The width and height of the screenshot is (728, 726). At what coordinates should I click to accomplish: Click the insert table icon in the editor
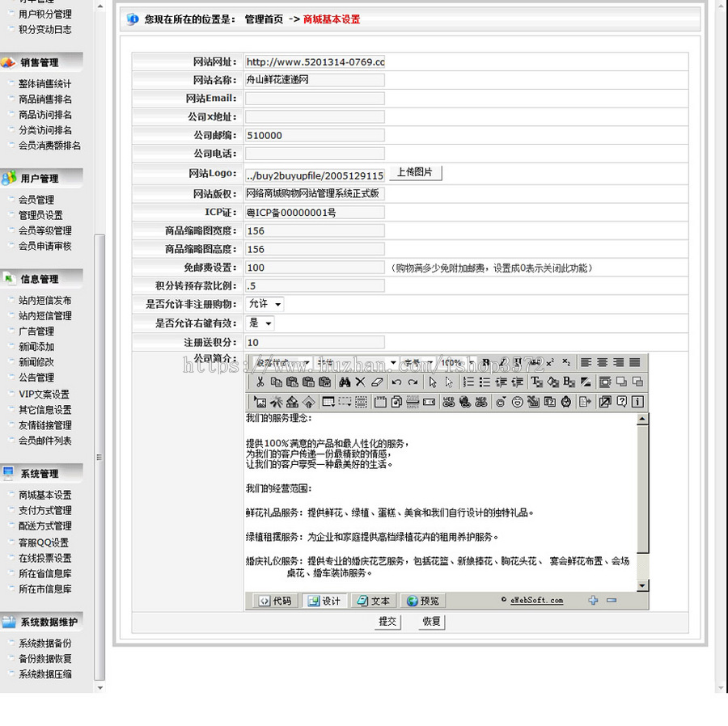(x=328, y=402)
